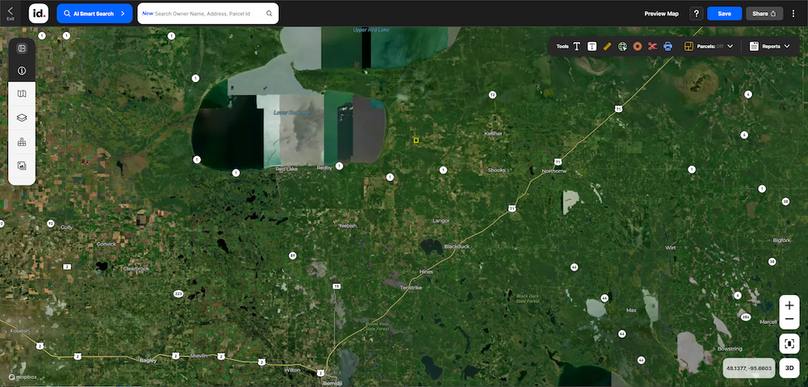Zoom out with the minus button
Viewport: 808px width, 387px height.
pos(789,320)
